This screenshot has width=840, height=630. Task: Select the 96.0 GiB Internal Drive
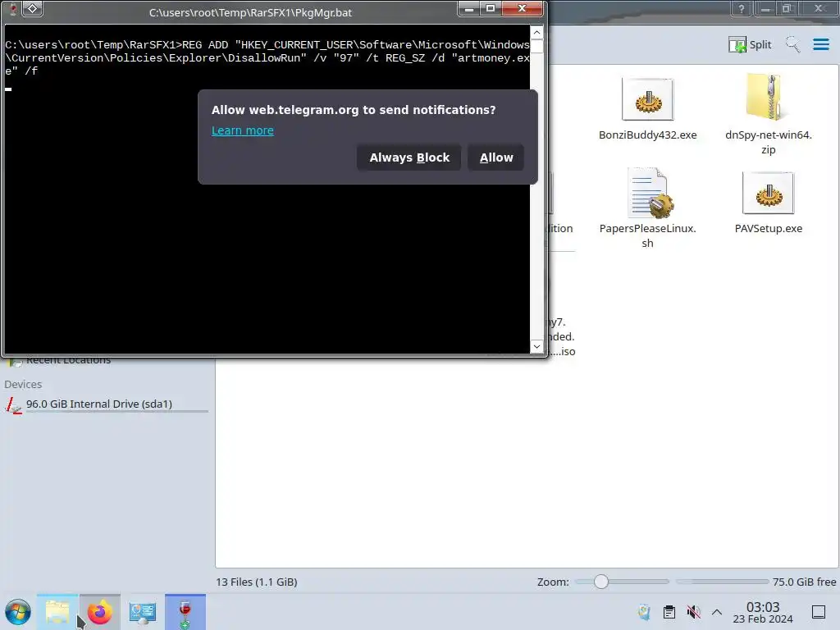point(105,404)
